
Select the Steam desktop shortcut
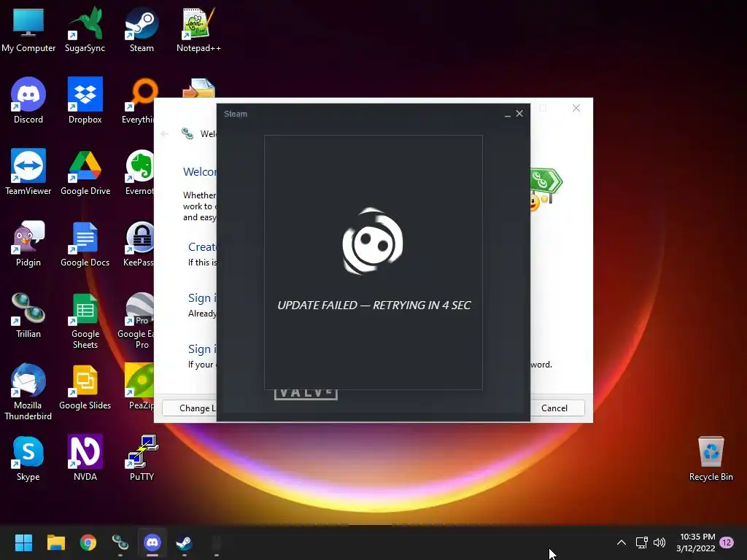click(x=142, y=29)
